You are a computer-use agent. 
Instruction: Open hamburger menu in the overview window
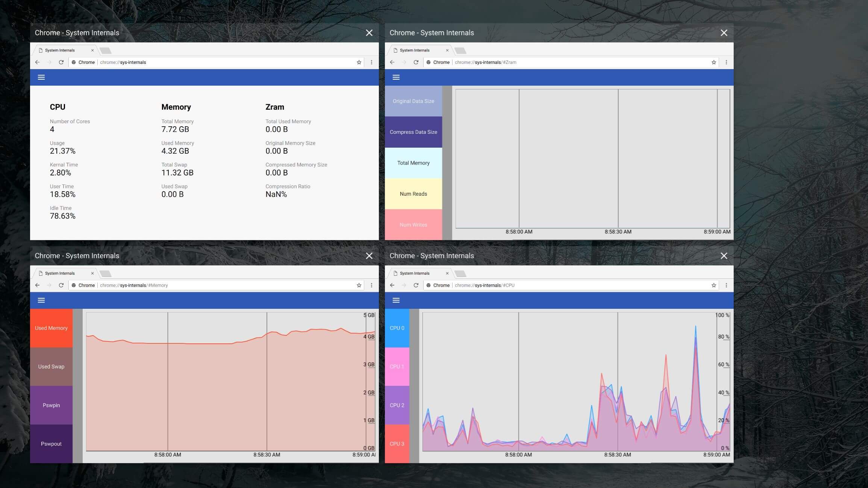(41, 77)
